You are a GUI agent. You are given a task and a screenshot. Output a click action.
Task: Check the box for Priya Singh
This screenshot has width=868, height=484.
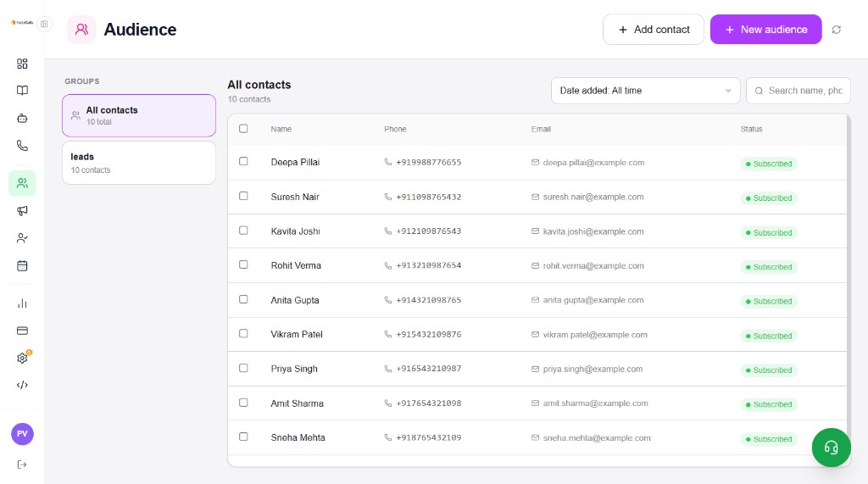click(243, 368)
